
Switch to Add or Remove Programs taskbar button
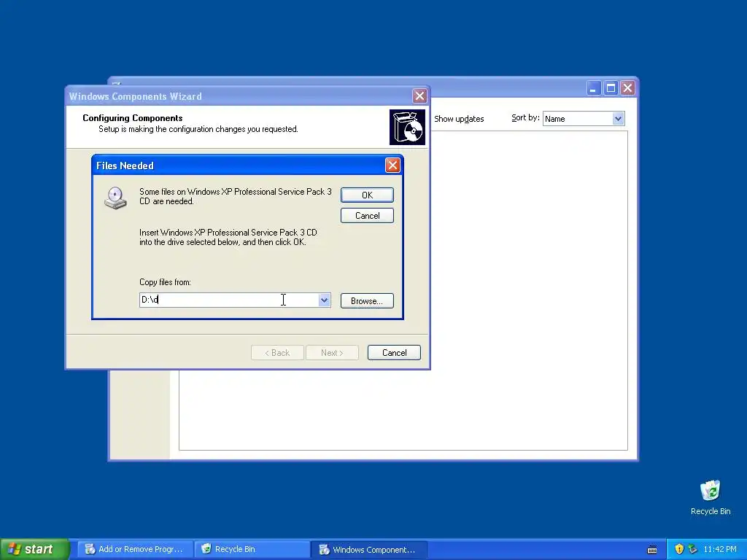pyautogui.click(x=134, y=549)
